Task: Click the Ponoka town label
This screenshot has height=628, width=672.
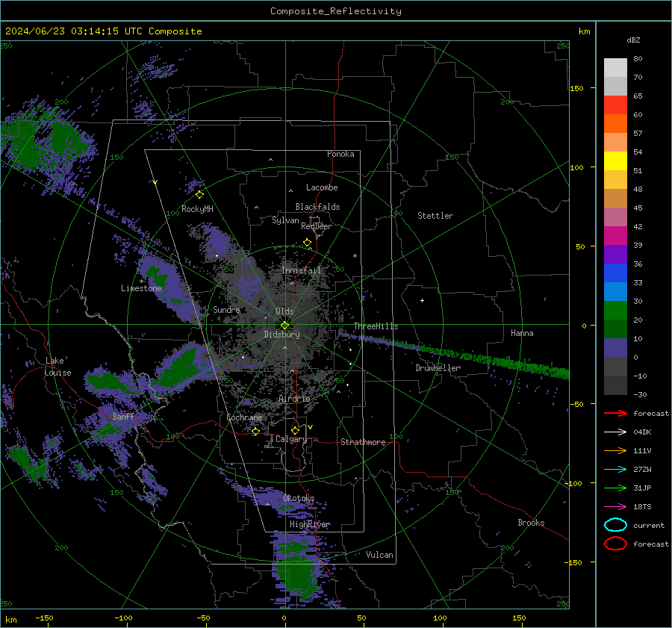Action: [x=340, y=154]
